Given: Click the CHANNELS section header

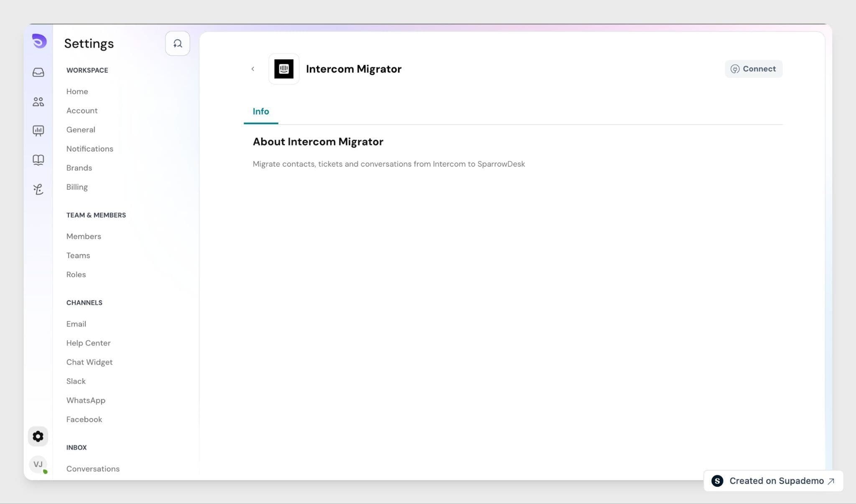Looking at the screenshot, I should click(84, 303).
